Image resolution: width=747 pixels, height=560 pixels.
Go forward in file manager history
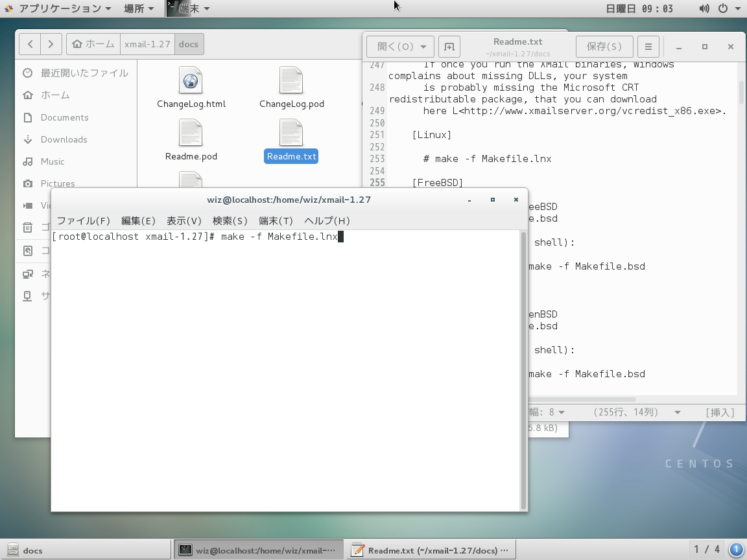point(51,44)
